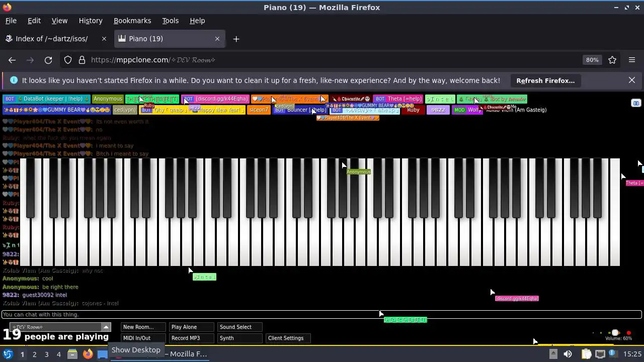Open Client Settings
The width and height of the screenshot is (644, 362).
288,338
